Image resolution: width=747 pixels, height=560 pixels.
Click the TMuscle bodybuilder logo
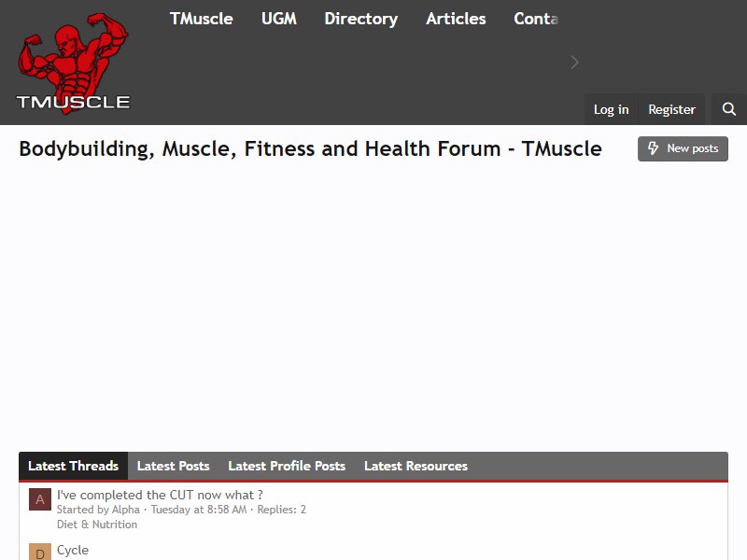[74, 63]
